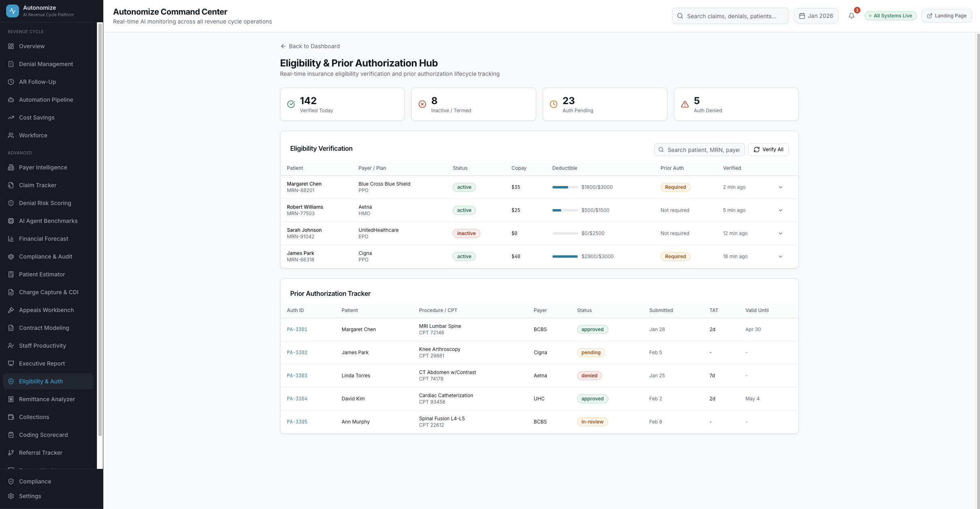Click the Inactive / Termed x-circle icon

422,104
